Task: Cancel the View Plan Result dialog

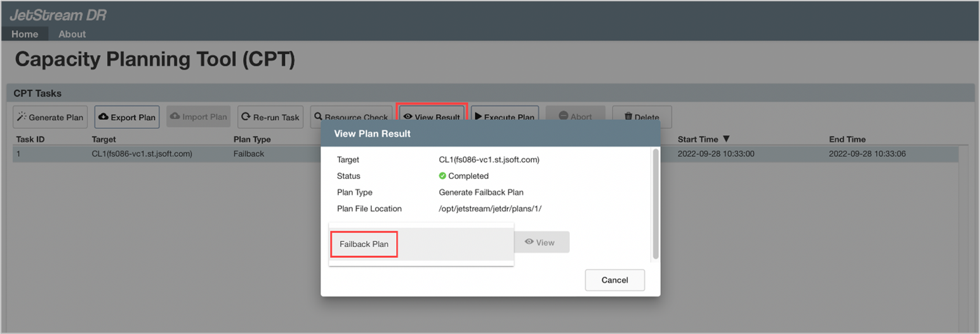Action: 614,280
